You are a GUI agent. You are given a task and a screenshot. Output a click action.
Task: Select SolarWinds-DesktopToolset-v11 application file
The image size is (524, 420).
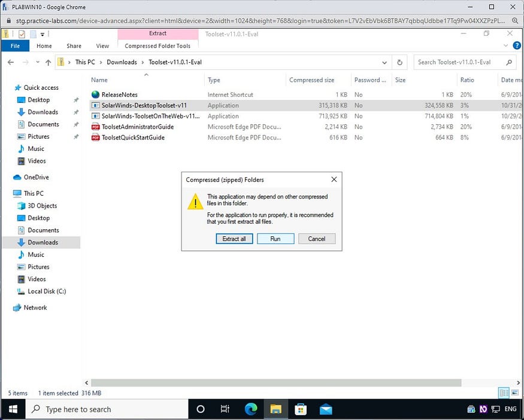pos(144,105)
